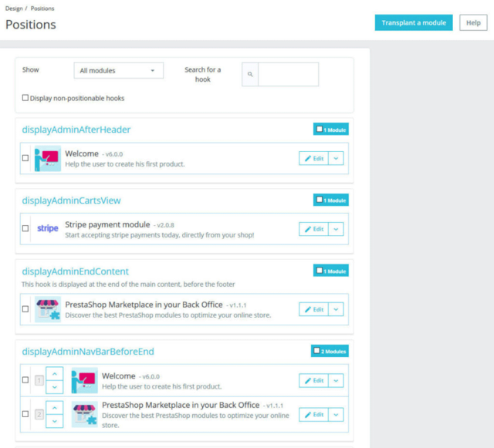Open dropdown arrow beside Welcome Edit in displayAdminAfterHeader
This screenshot has height=448, width=494.
(336, 158)
